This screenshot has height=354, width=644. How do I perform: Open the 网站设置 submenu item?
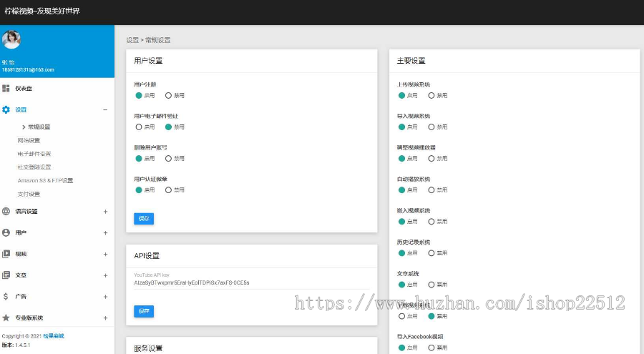tap(29, 140)
